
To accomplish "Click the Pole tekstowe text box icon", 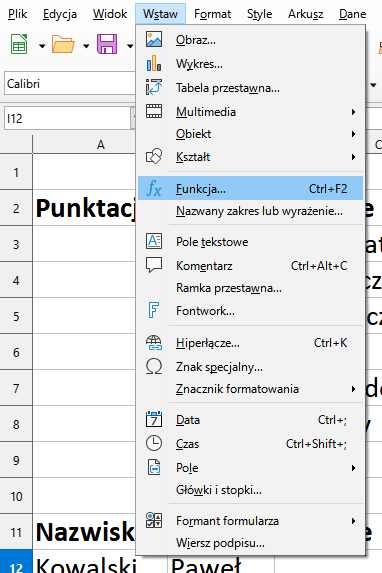I will point(154,241).
